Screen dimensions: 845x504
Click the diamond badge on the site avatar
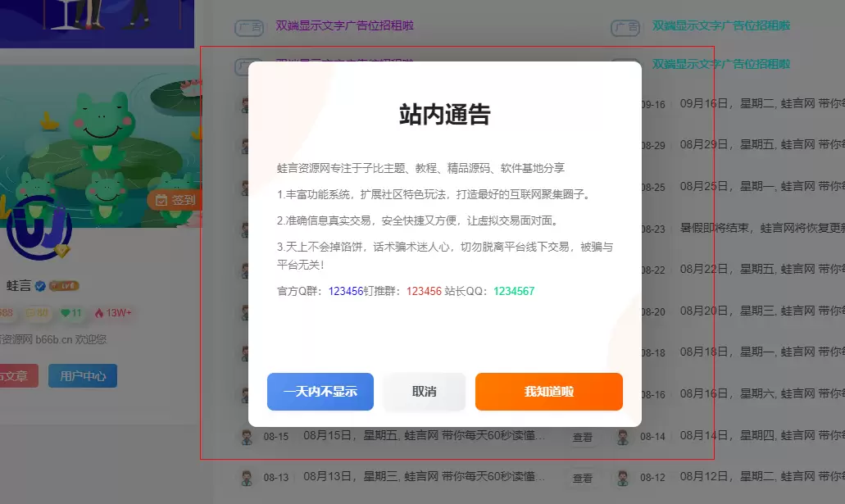coord(61,251)
